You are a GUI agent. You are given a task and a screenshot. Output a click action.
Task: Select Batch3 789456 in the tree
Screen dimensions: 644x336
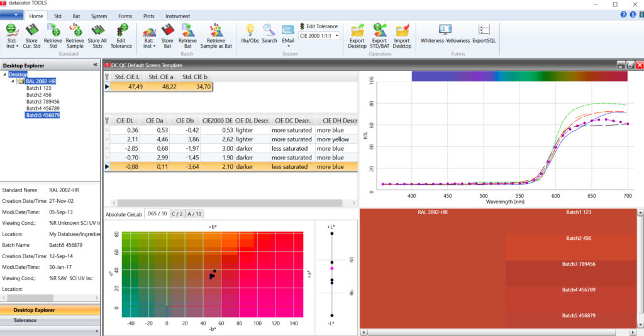(x=43, y=102)
